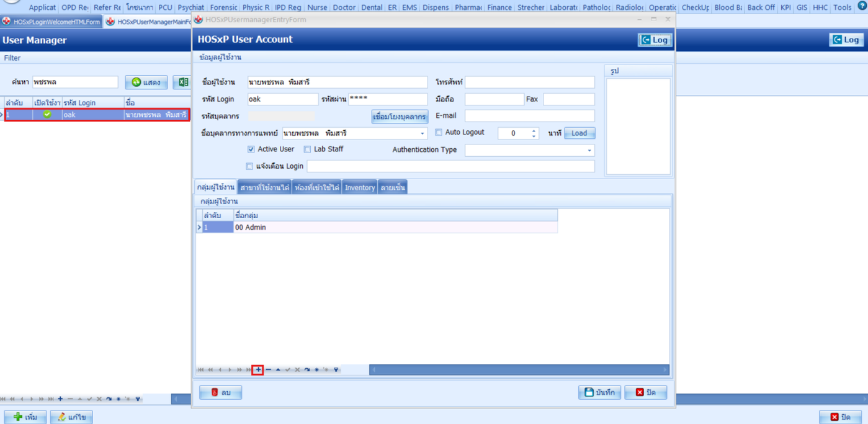Image resolution: width=868 pixels, height=424 pixels.
Task: Click the ปิด button in the User Manager window
Action: coord(840,417)
